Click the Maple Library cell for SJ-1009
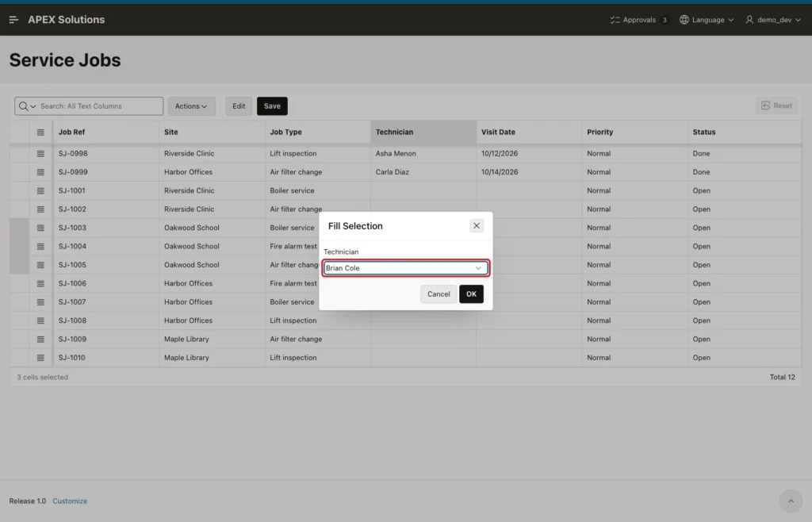This screenshot has height=522, width=812. click(x=213, y=340)
